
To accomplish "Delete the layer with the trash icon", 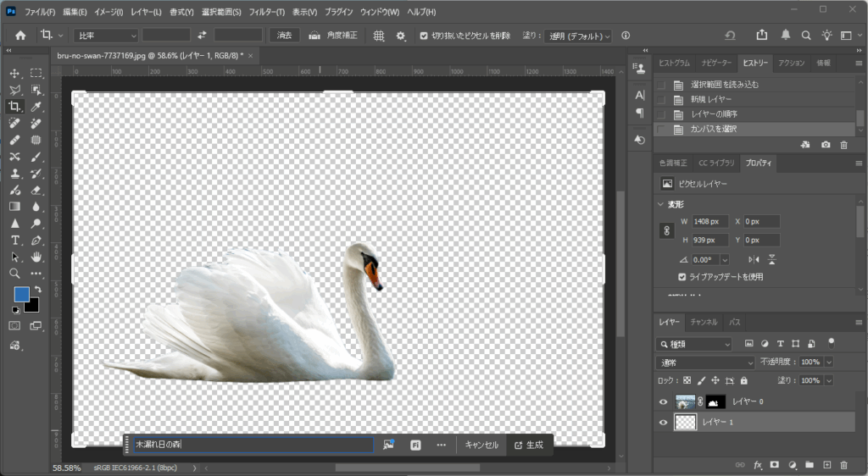I will (x=843, y=465).
